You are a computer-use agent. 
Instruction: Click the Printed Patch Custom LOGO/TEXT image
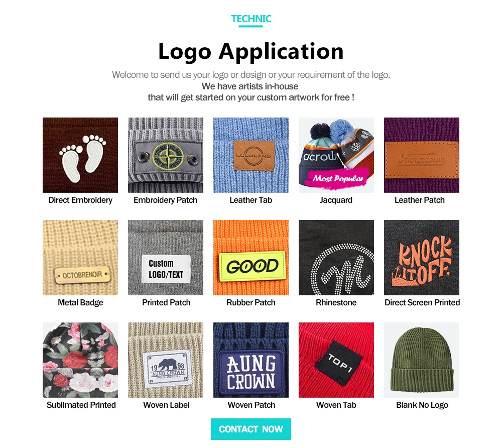[x=166, y=258]
